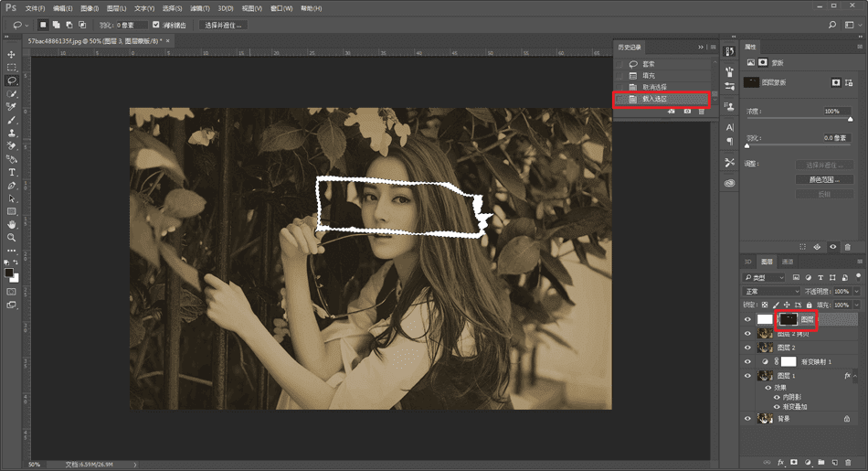Click the 颜色范围... button
The height and width of the screenshot is (471, 868).
[824, 179]
